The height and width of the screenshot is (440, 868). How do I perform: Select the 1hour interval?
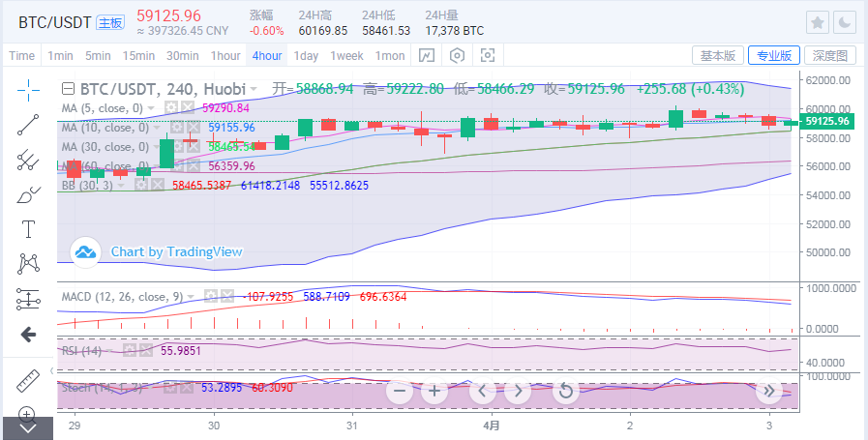click(225, 56)
